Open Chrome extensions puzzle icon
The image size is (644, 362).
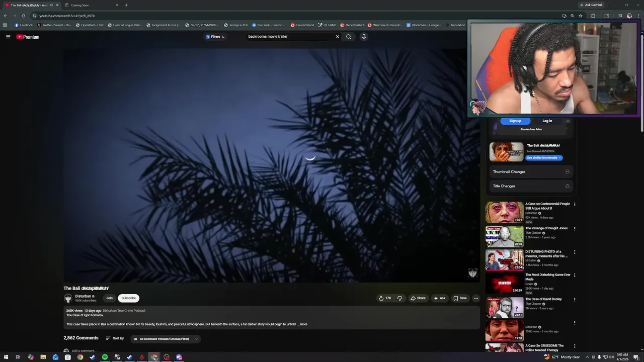coord(593,16)
